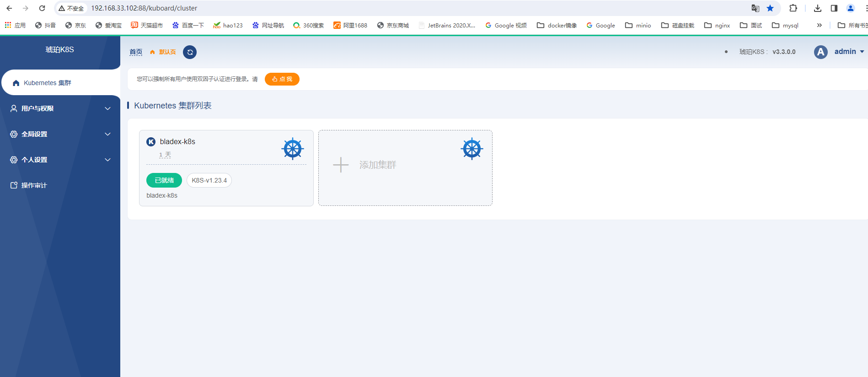Click the 已就绪 status button
This screenshot has width=868, height=377.
tap(164, 180)
